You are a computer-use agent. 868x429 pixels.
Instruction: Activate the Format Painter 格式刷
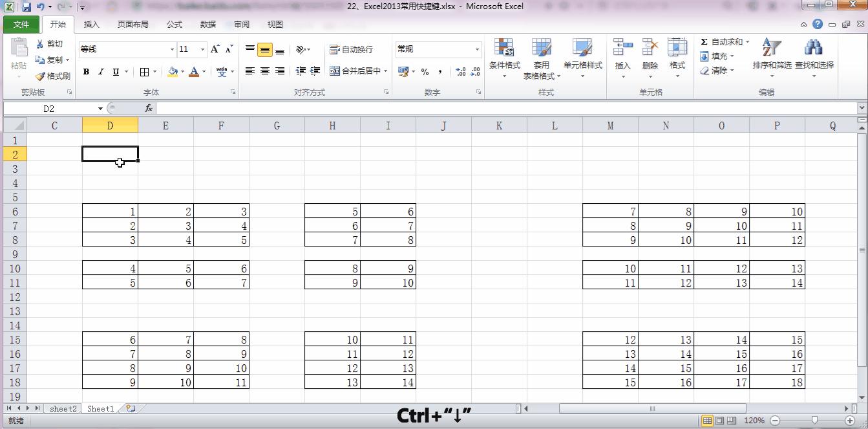point(52,76)
